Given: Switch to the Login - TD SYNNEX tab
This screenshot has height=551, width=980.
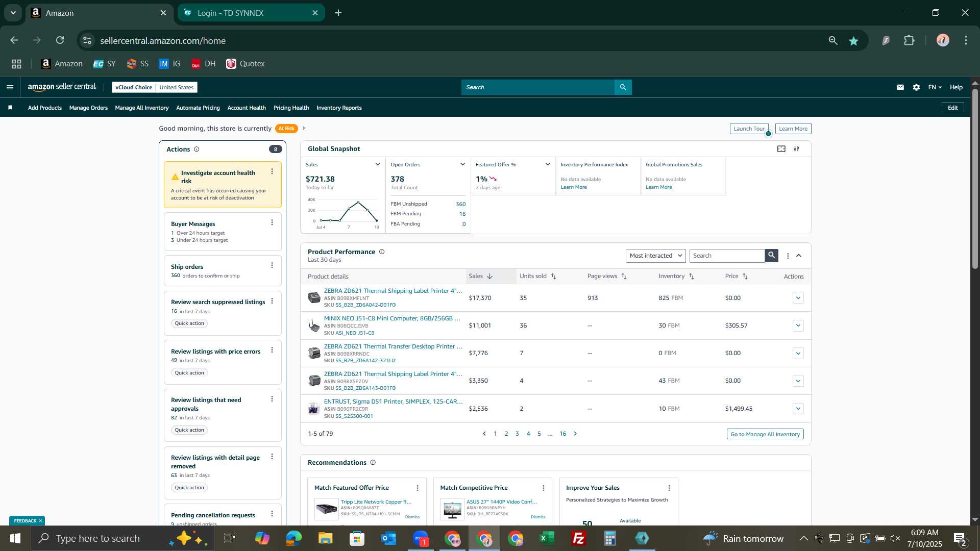Looking at the screenshot, I should point(251,13).
